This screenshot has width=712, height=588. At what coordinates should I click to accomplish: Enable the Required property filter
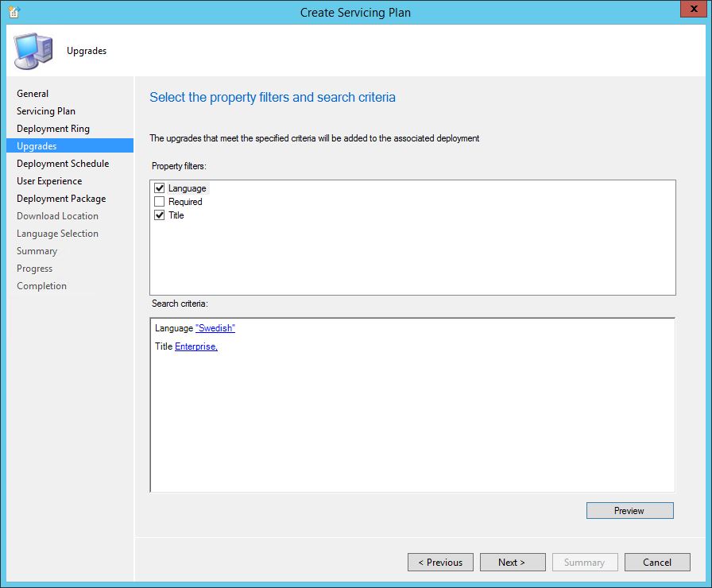click(160, 202)
